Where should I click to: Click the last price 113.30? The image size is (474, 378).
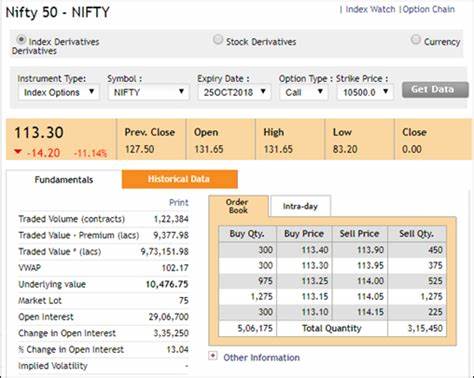tap(39, 133)
